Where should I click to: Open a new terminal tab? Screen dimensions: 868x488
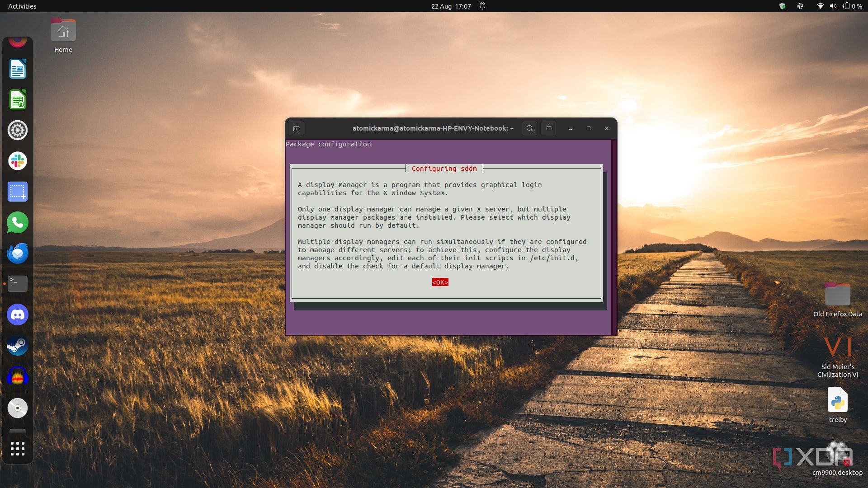click(296, 129)
